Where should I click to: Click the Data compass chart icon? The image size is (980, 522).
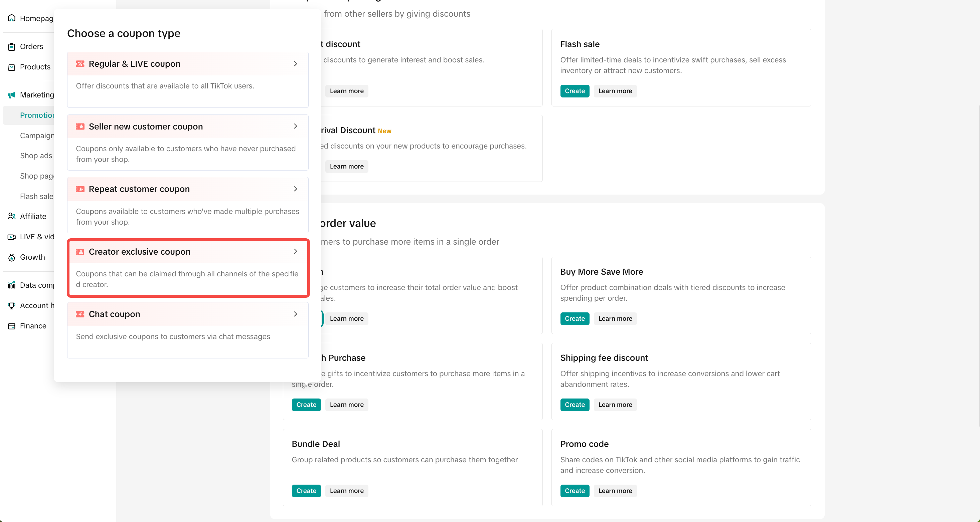(x=11, y=285)
